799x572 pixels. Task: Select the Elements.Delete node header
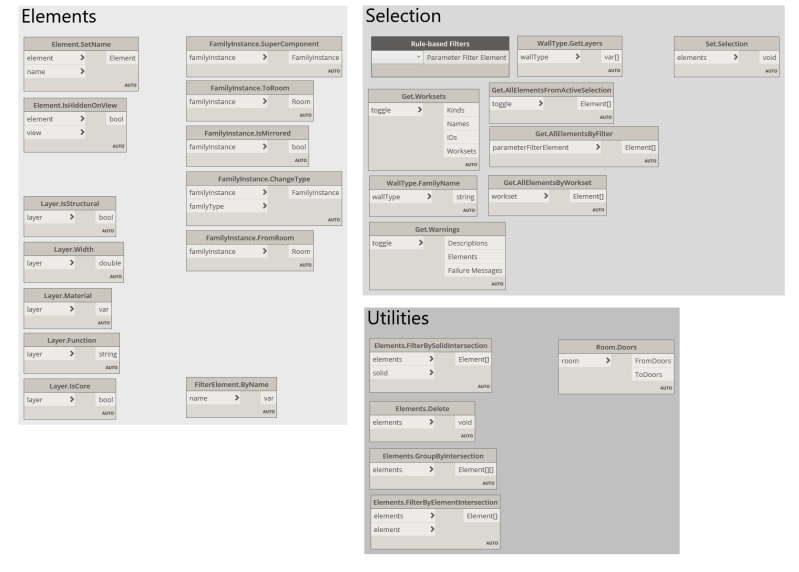[x=422, y=408]
